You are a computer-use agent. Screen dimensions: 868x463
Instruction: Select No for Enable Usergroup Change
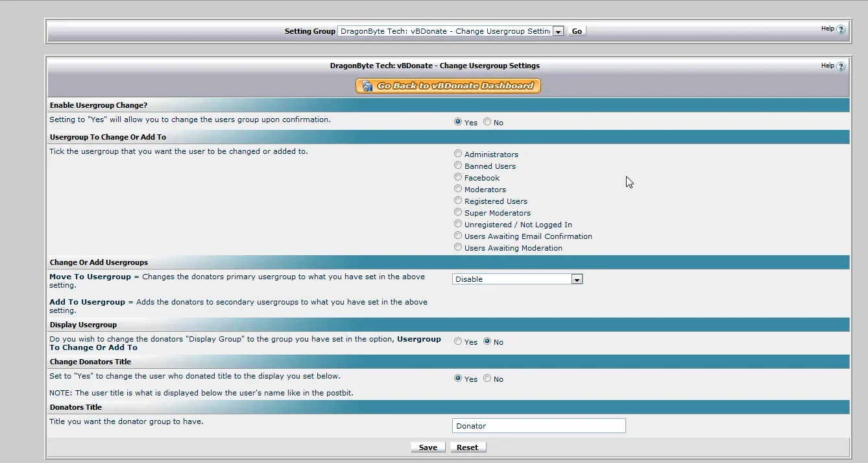click(487, 121)
